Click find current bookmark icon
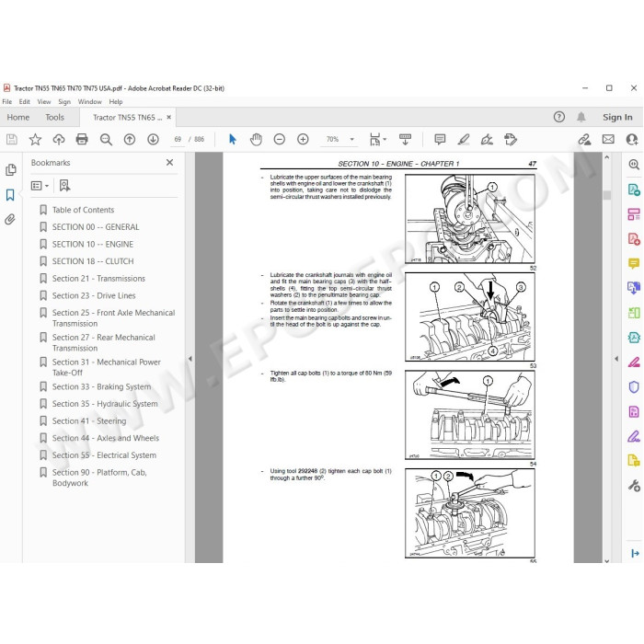The height and width of the screenshot is (644, 644). [64, 186]
